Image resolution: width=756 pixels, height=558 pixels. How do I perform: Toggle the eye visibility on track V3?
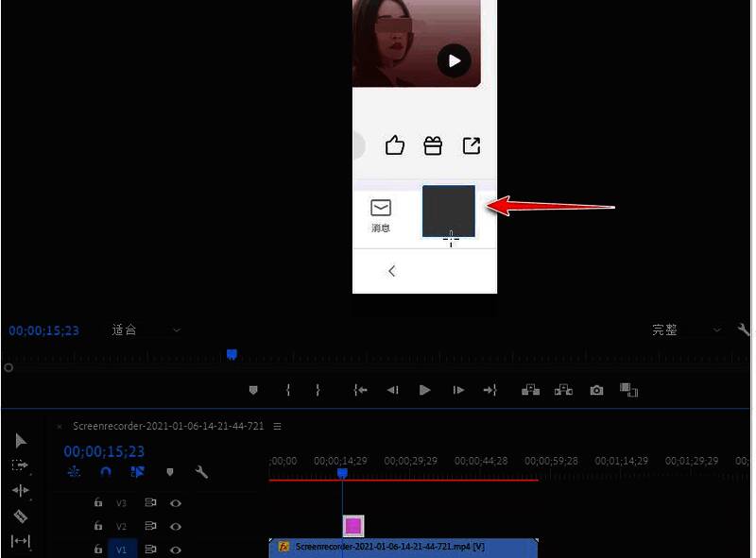pos(176,503)
